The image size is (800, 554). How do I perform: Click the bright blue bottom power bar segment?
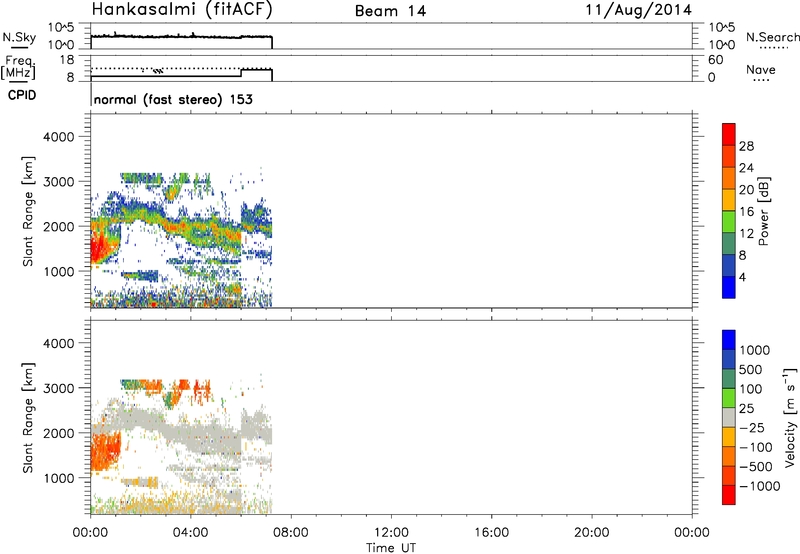(729, 287)
